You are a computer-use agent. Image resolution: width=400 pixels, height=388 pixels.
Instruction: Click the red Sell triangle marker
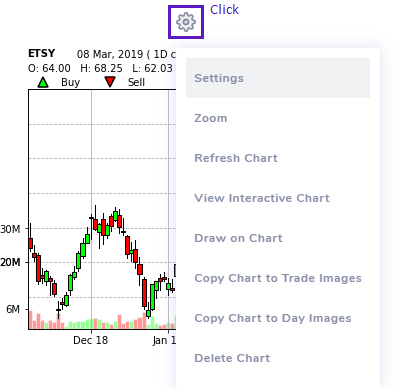point(110,82)
